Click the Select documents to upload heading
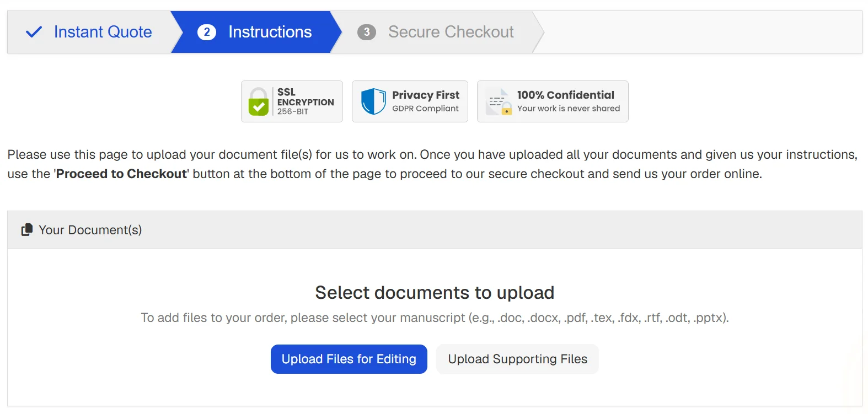The image size is (868, 414). 435,292
